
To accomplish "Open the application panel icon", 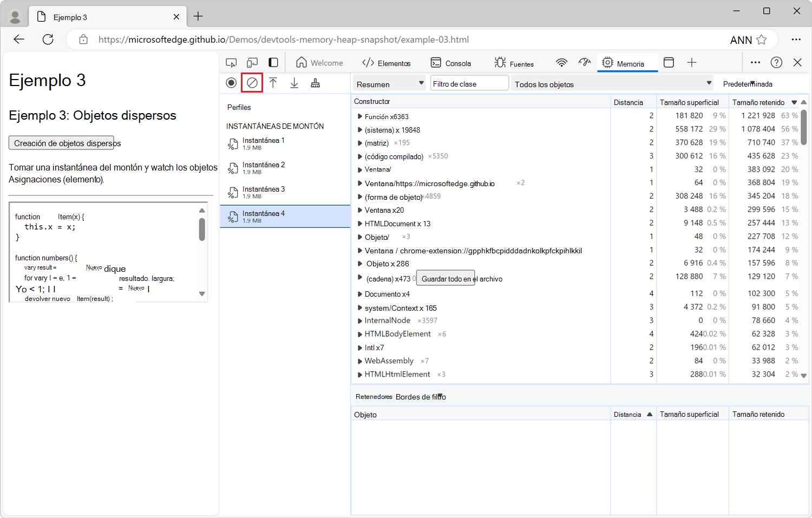I will pos(669,63).
